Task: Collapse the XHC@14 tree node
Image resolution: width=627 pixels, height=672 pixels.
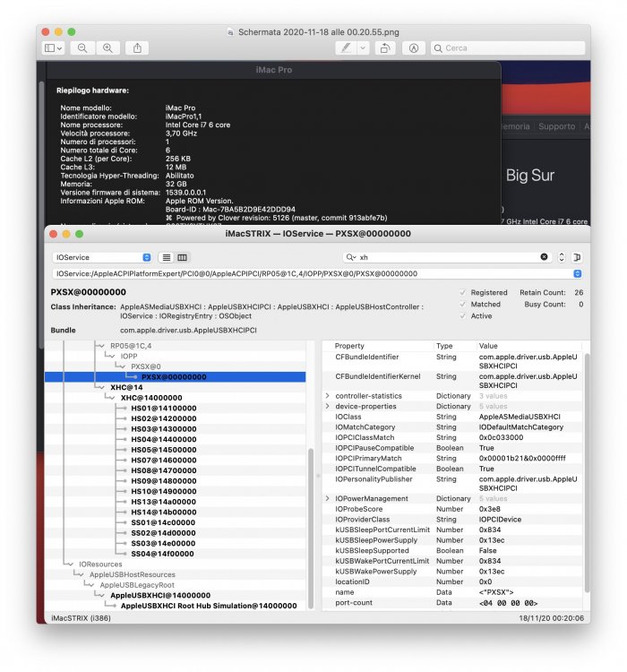Action: click(102, 387)
